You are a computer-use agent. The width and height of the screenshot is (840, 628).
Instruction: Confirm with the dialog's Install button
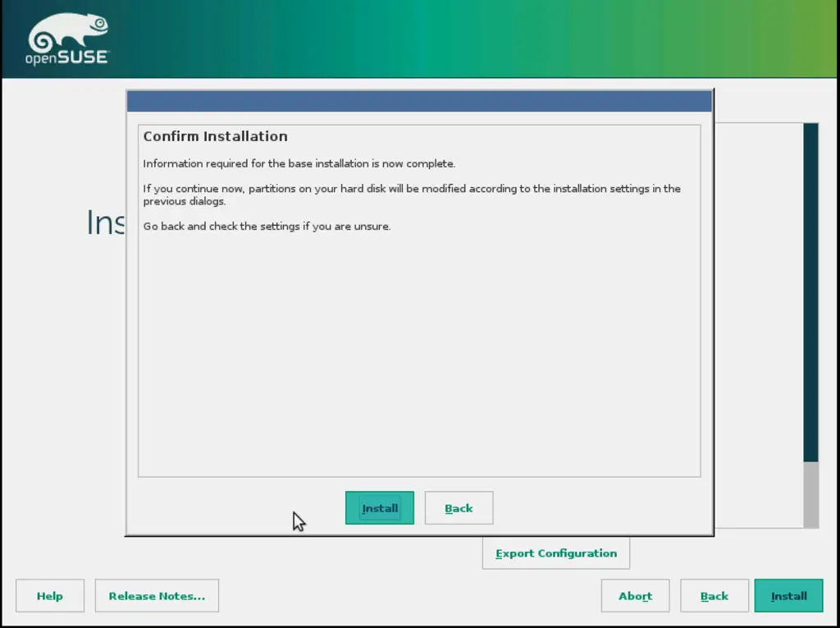(x=379, y=508)
